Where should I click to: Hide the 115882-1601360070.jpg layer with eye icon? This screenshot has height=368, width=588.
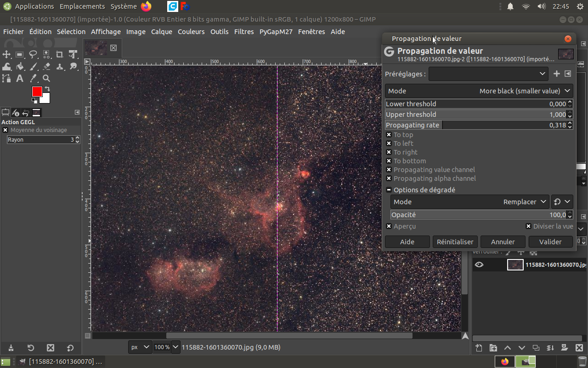click(479, 264)
